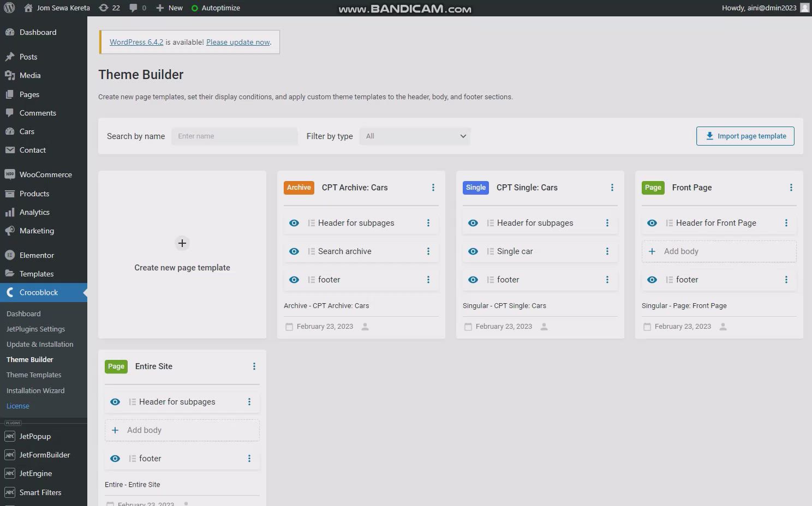This screenshot has height=506, width=812.
Task: Open the user avatar in top right
Action: [x=804, y=8]
